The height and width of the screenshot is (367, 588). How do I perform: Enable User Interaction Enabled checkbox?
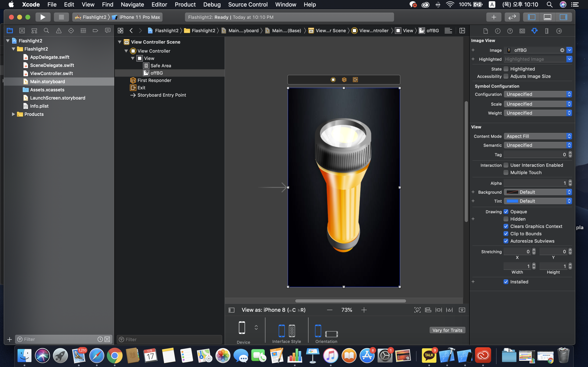(x=506, y=165)
